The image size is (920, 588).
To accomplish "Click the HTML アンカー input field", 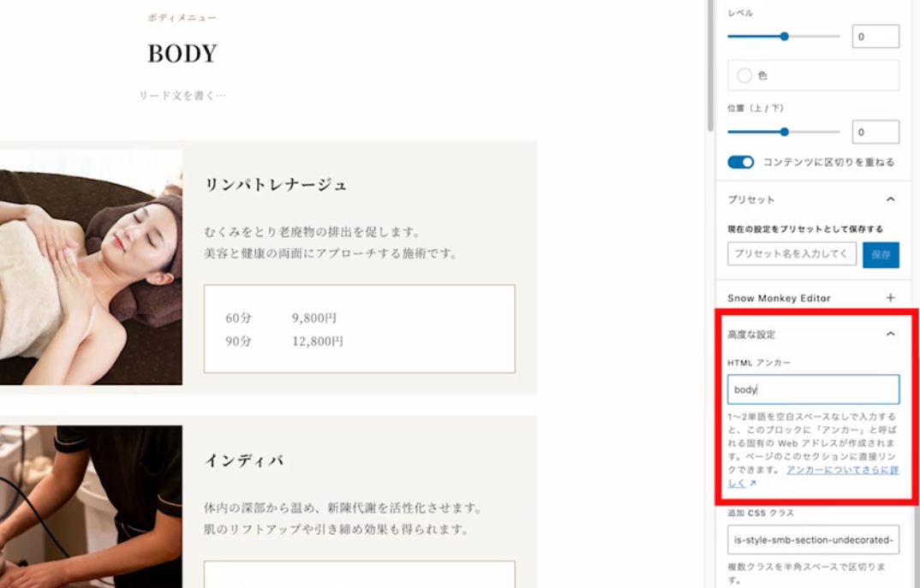I will (x=812, y=389).
